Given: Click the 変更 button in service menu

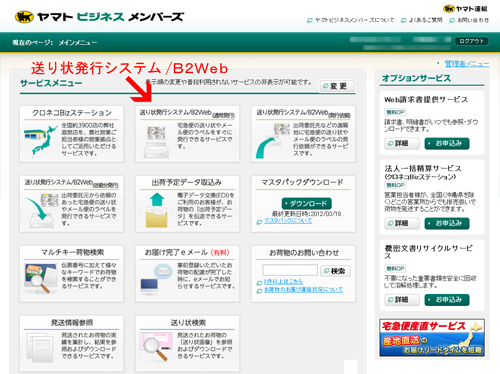Looking at the screenshot, I should pyautogui.click(x=337, y=86).
